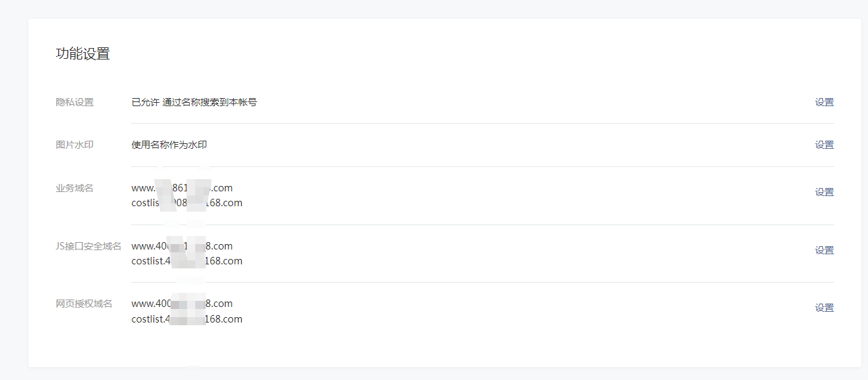Click 设置 link for 隐私设置 row
Screen dimensions: 868x380
tap(824, 103)
